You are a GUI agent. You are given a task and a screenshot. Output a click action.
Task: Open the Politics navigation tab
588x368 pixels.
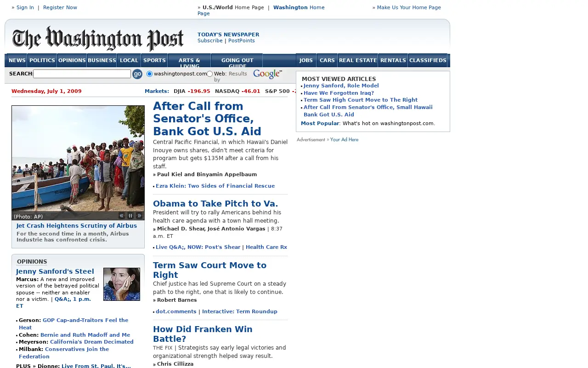tap(42, 60)
